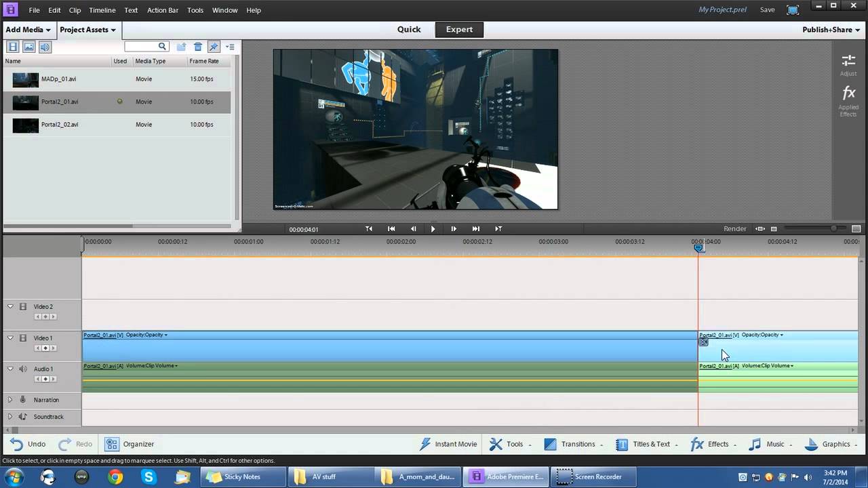This screenshot has width=868, height=488.
Task: Click the split clip icon at left of playback controls
Action: [x=369, y=229]
